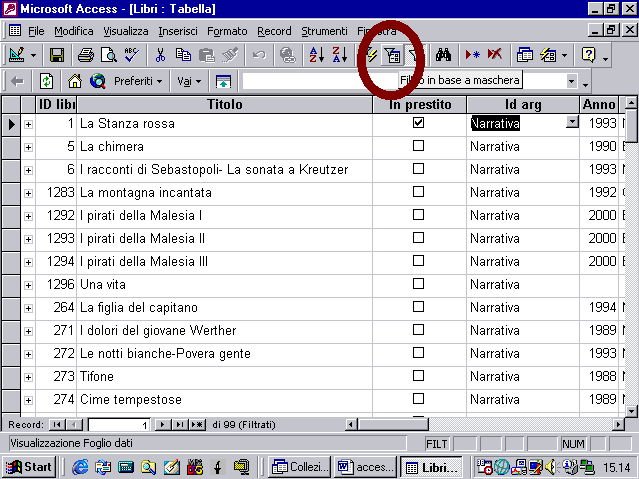Open the Visualizza menu

(126, 31)
